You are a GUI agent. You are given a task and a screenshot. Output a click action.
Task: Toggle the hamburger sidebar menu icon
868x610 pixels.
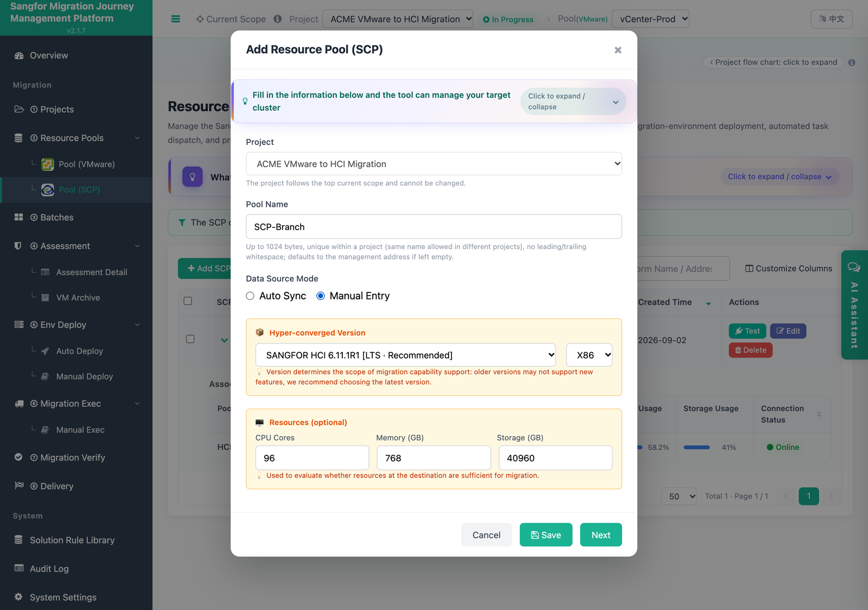click(175, 19)
